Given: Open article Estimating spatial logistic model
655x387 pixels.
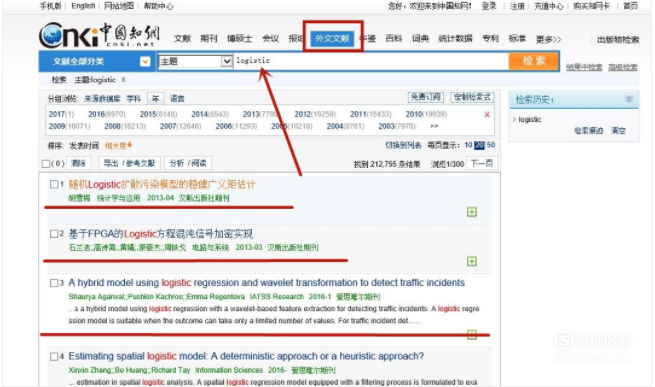Looking at the screenshot, I should click(x=246, y=356).
